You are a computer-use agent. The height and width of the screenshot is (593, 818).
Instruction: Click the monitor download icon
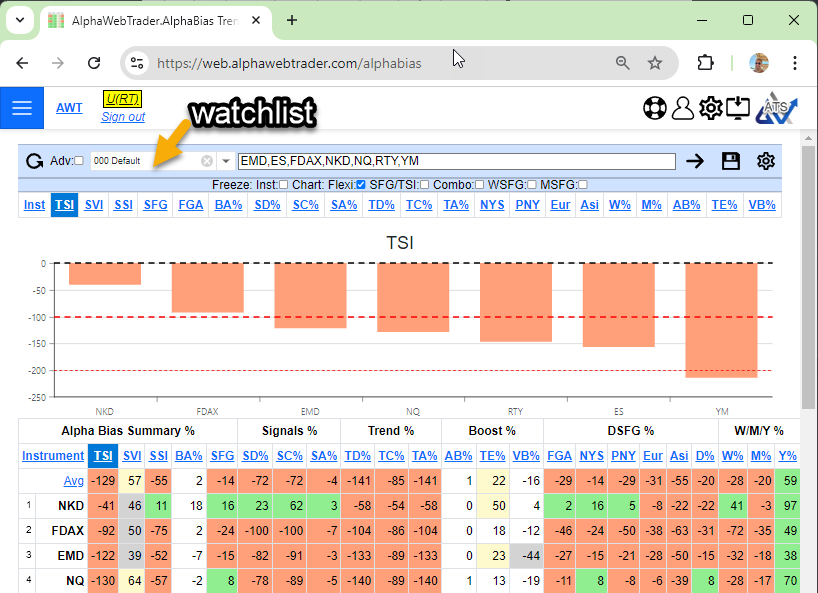[738, 108]
